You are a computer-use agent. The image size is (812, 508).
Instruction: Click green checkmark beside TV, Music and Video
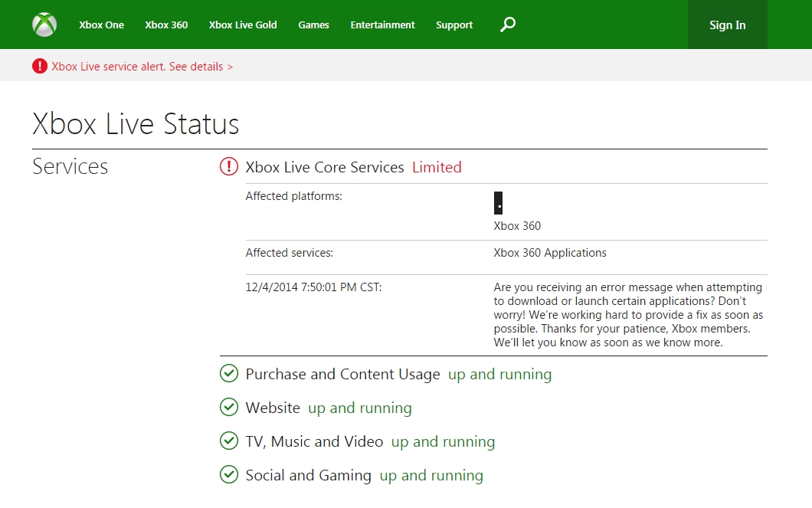click(229, 441)
